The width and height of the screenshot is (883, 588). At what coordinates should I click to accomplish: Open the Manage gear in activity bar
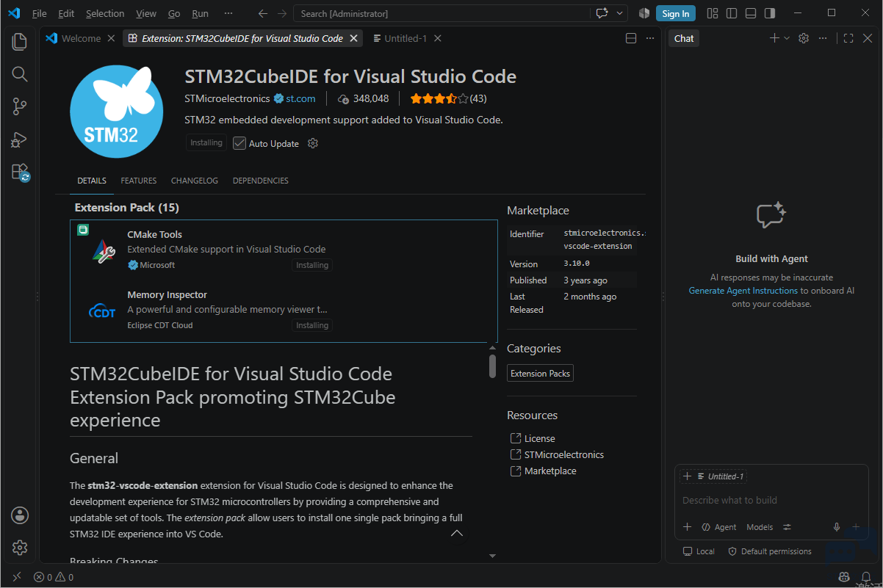pyautogui.click(x=20, y=548)
